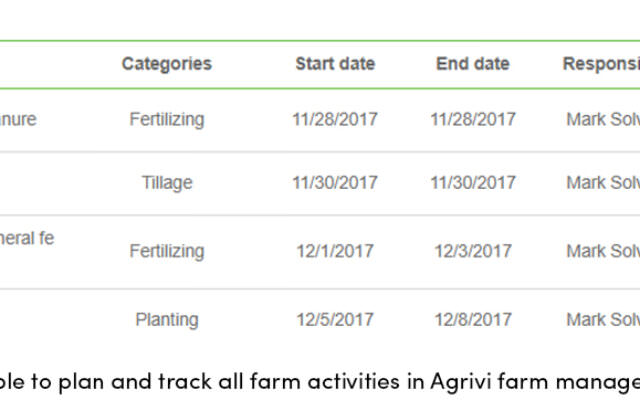Click the start date 12/1/2017
This screenshot has width=640, height=400.
(x=335, y=251)
